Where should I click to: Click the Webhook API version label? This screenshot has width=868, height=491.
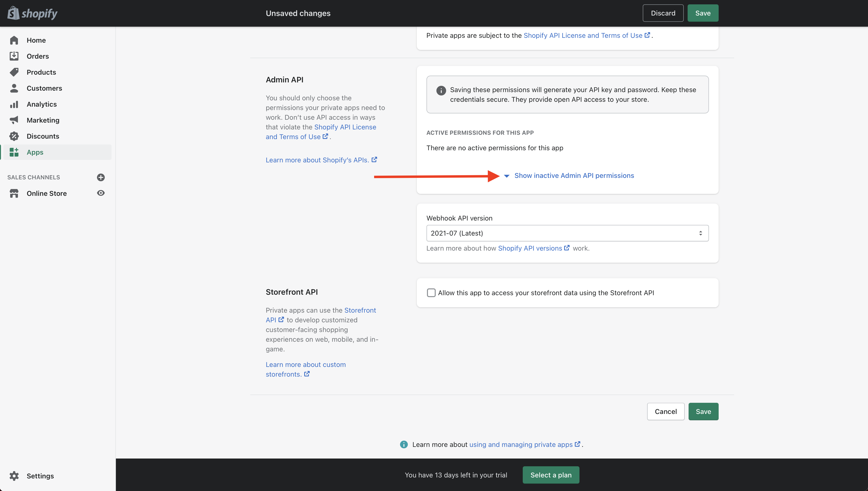459,218
